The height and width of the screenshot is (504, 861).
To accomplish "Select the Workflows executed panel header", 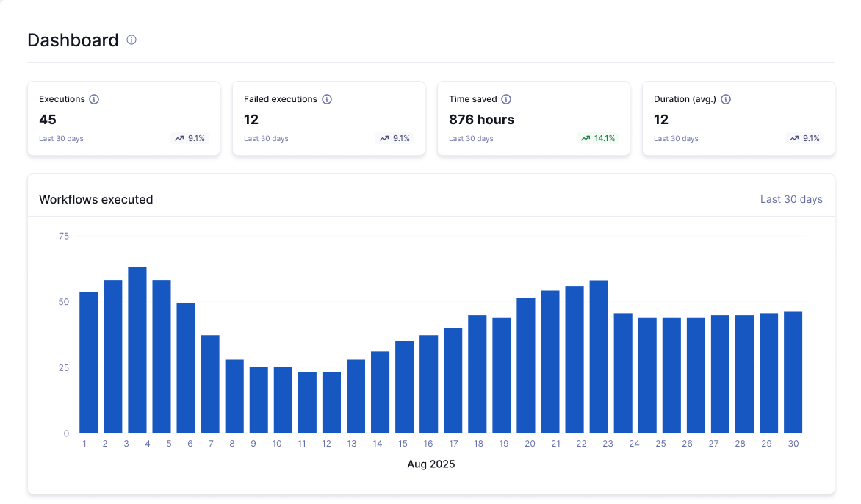I will click(x=96, y=199).
